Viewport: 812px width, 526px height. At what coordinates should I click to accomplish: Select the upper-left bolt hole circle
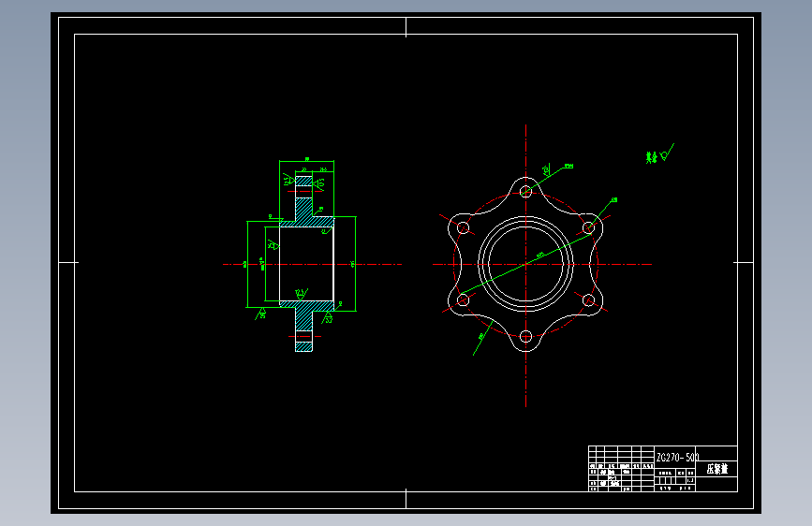[463, 227]
